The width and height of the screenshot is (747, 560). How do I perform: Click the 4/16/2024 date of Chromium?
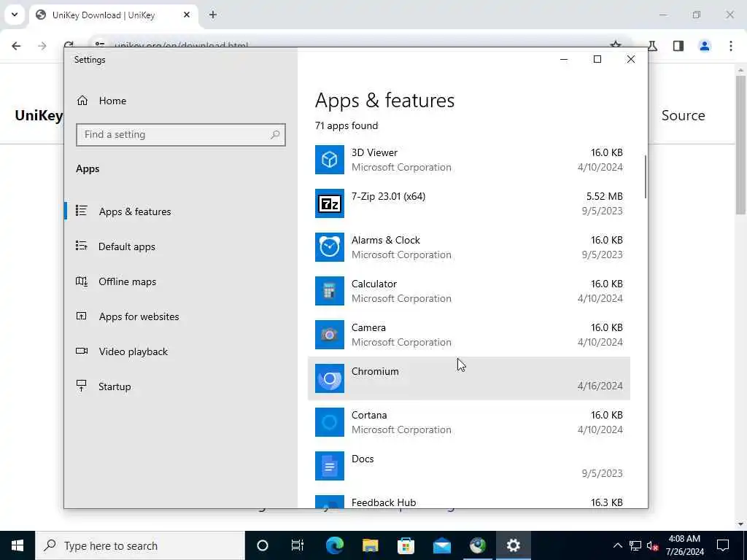(600, 386)
